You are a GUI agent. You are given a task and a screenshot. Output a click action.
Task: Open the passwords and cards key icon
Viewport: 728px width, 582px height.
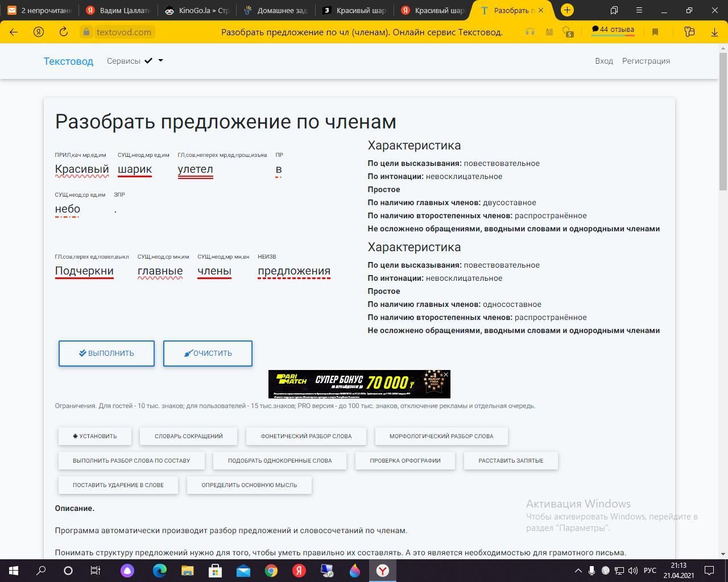coord(689,32)
